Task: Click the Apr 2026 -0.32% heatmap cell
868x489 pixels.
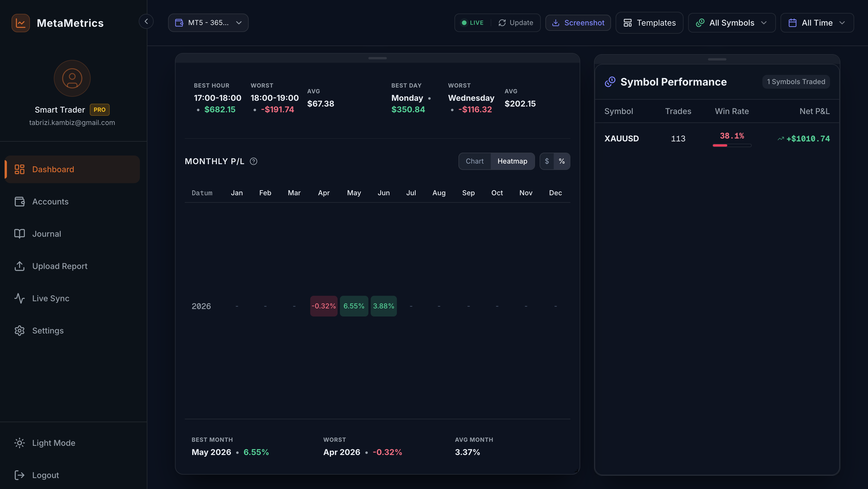Action: coord(324,306)
